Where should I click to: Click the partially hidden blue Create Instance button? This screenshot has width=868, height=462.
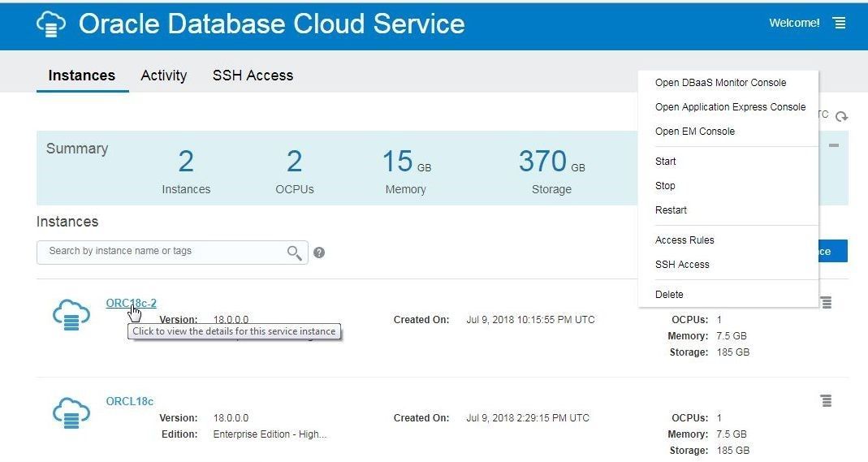point(832,251)
